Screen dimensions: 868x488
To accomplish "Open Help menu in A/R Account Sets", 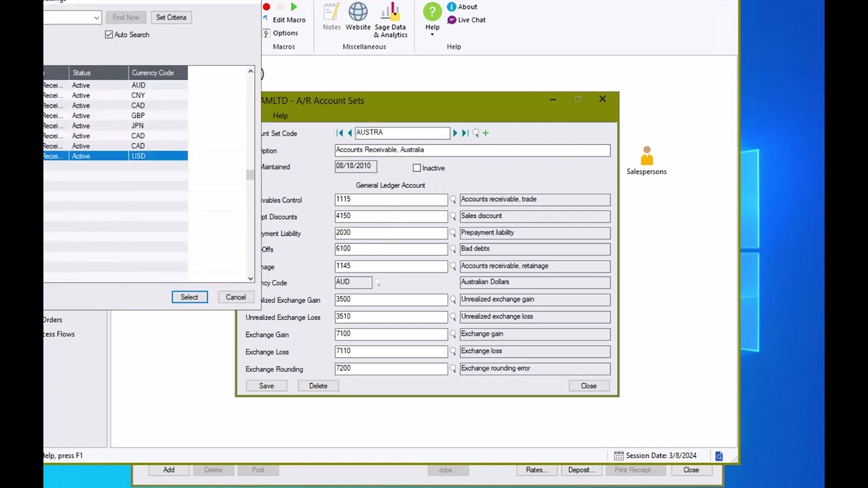I will 280,116.
